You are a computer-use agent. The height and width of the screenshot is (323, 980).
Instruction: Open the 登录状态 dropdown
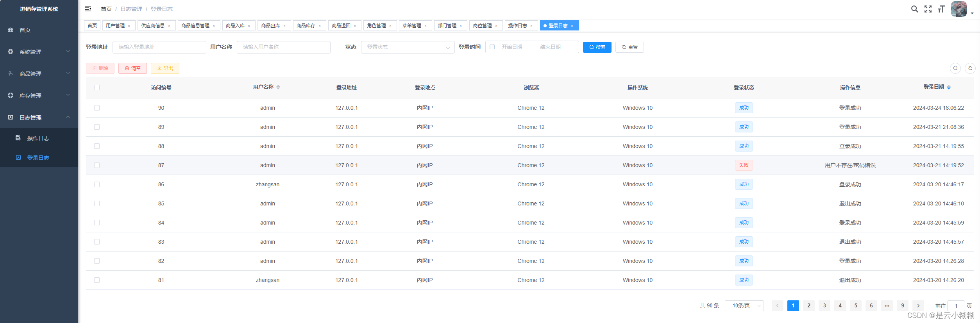pos(408,47)
